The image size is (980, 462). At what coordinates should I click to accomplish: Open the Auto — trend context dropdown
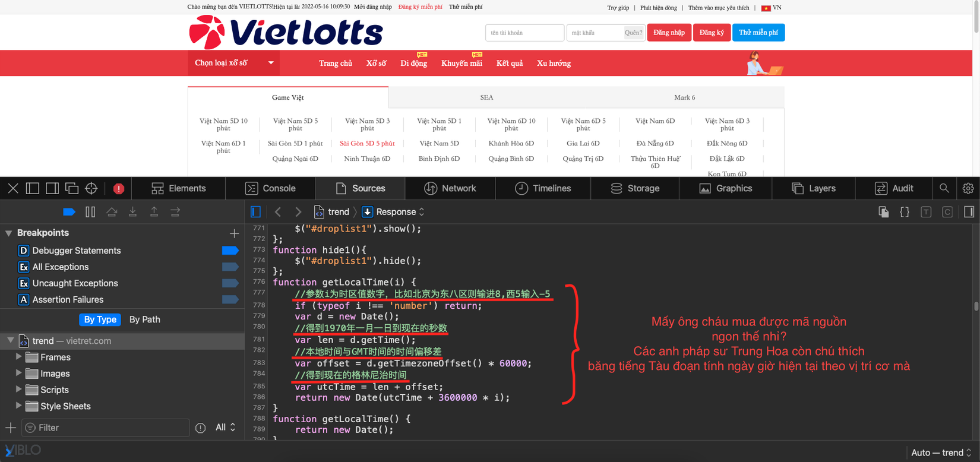pos(941,452)
